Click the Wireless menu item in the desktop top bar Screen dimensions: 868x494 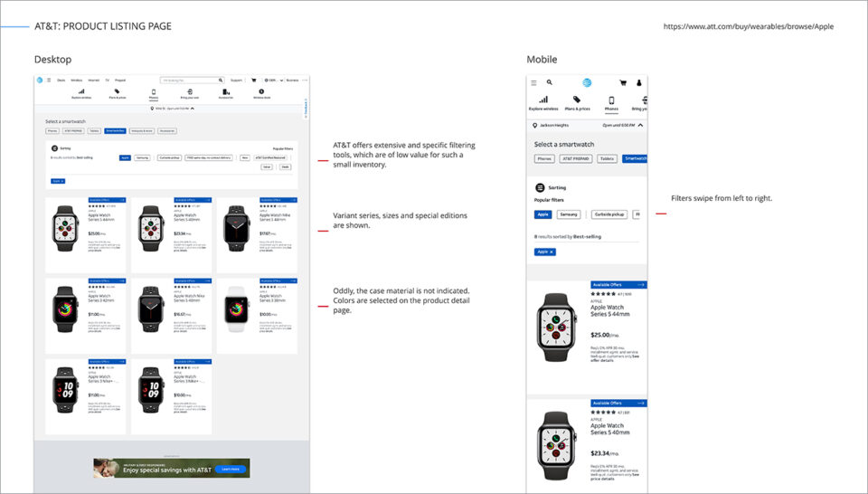tap(76, 81)
